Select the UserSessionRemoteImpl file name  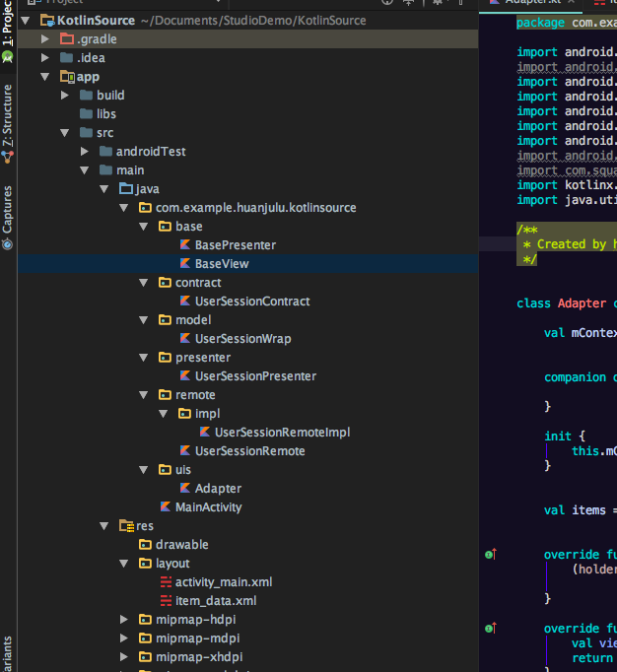click(x=282, y=433)
